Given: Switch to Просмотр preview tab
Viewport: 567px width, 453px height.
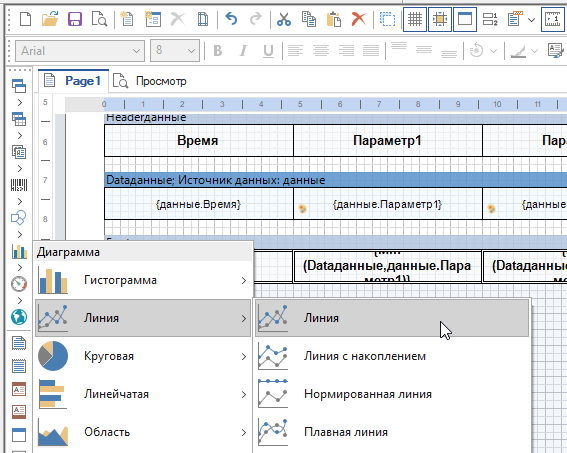Looking at the screenshot, I should 150,81.
